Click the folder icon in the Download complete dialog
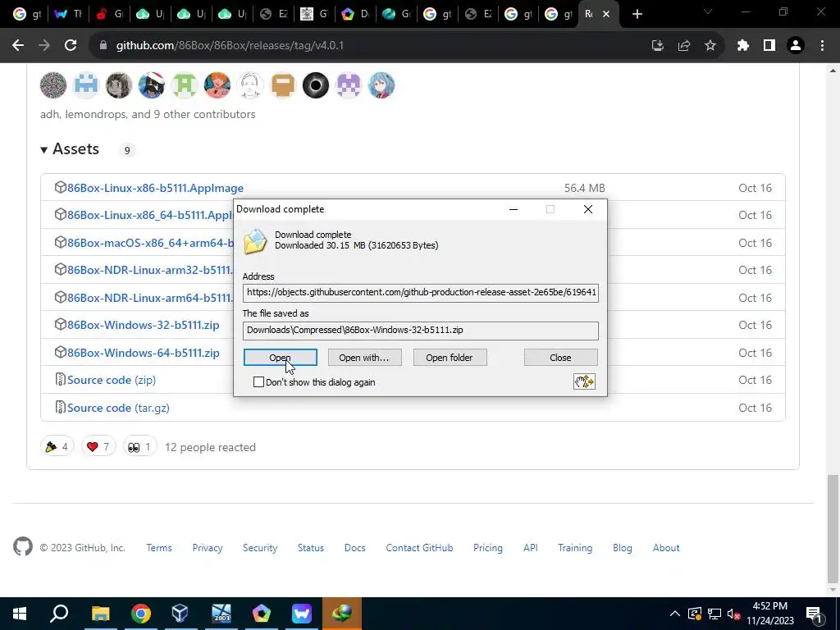 click(x=255, y=241)
